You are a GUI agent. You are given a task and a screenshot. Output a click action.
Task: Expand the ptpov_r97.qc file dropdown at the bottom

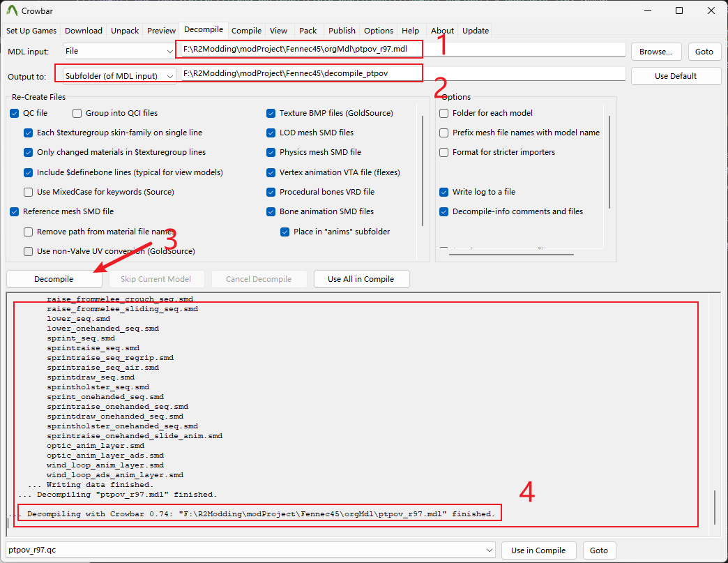[488, 550]
